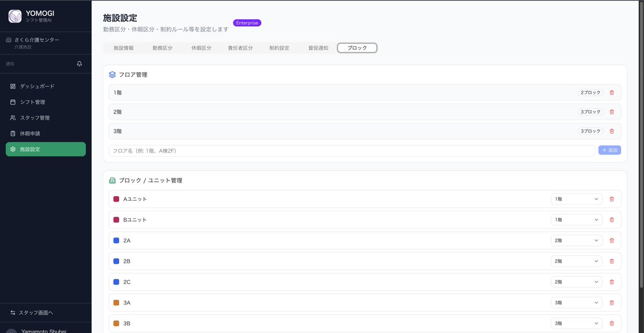The height and width of the screenshot is (333, 644).
Task: Click the さくら介護センター facility name
Action: click(37, 40)
